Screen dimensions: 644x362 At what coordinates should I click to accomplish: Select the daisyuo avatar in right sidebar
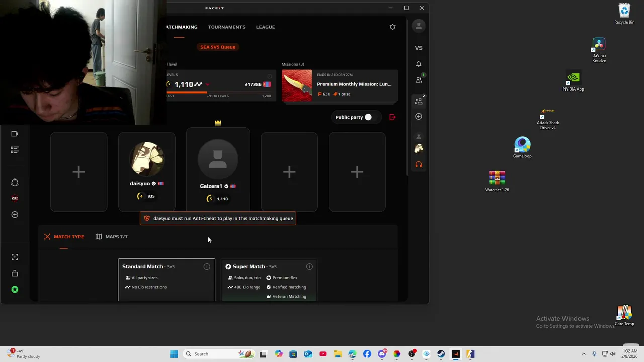[419, 148]
